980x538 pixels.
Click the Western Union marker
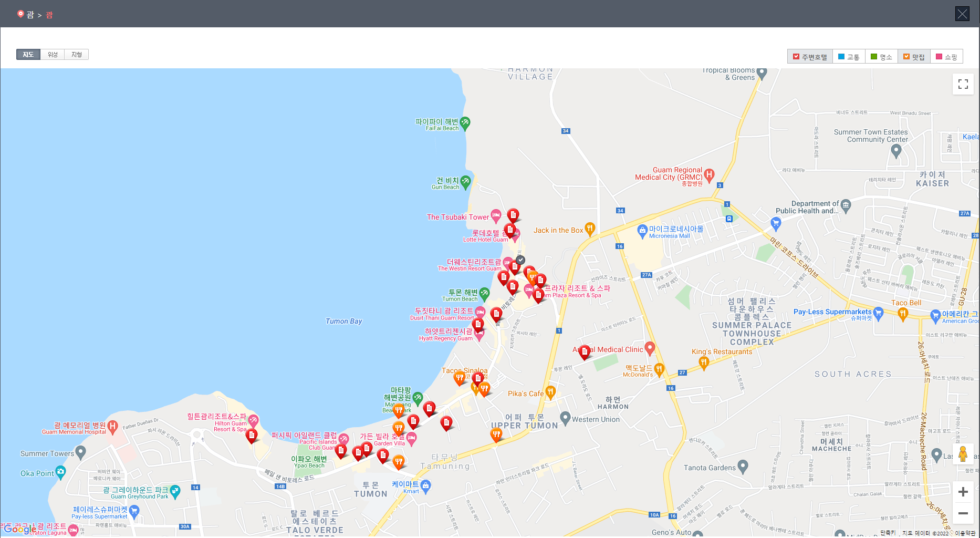[565, 418]
